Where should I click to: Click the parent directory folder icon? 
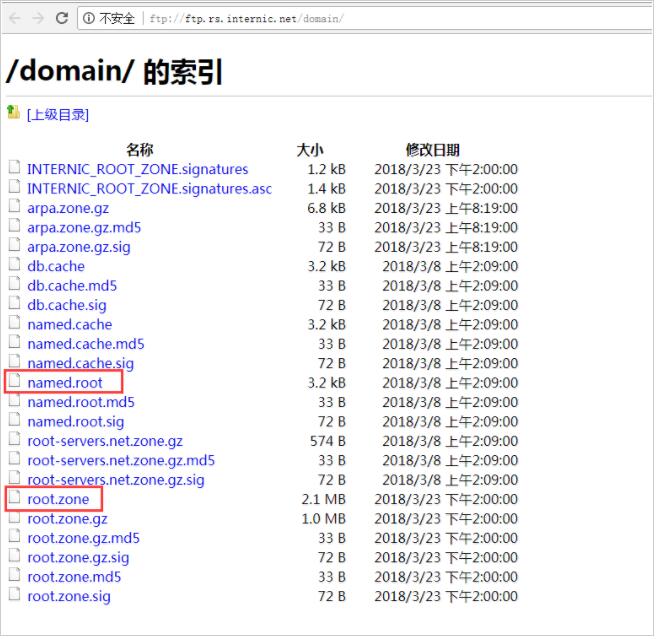[x=13, y=113]
